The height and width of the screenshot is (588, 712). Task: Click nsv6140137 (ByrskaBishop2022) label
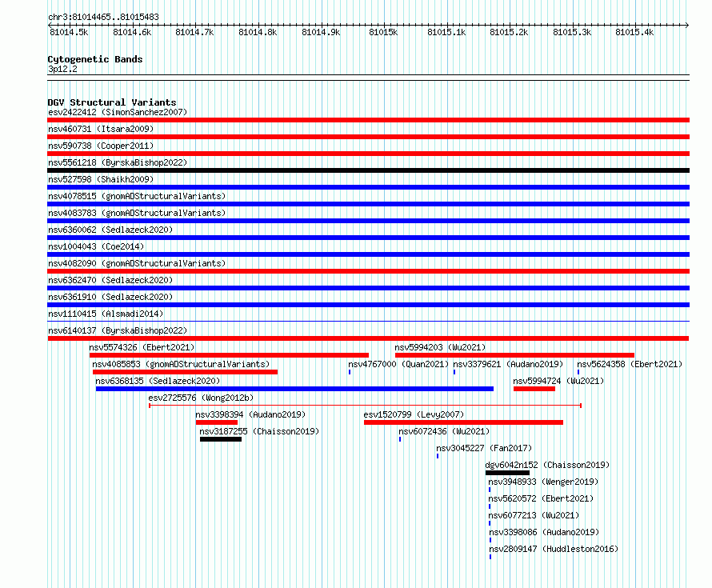[118, 330]
